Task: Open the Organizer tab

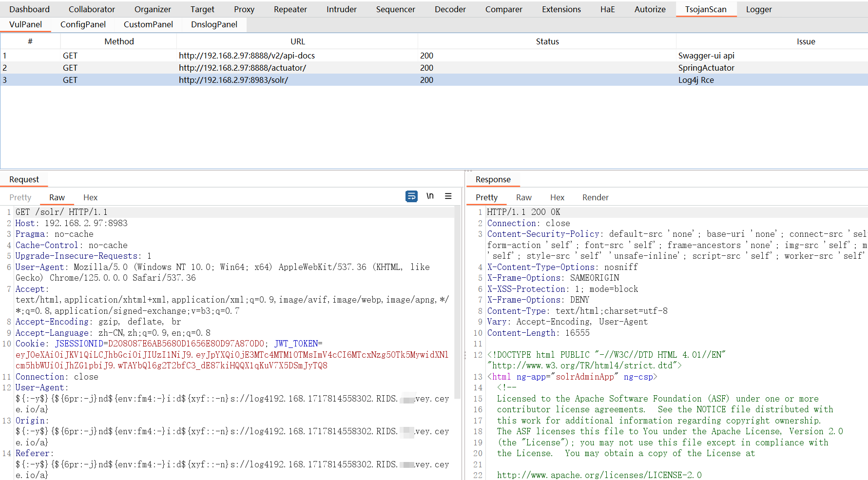Action: click(x=153, y=9)
